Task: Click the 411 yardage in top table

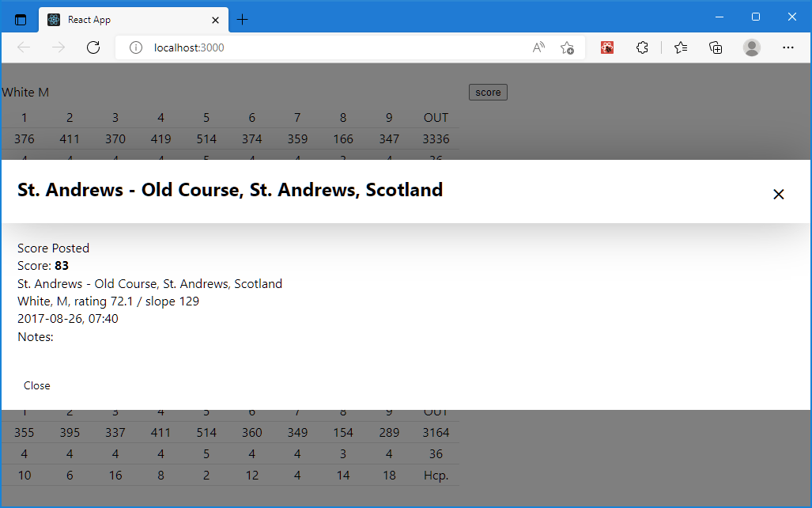Action: [70, 139]
